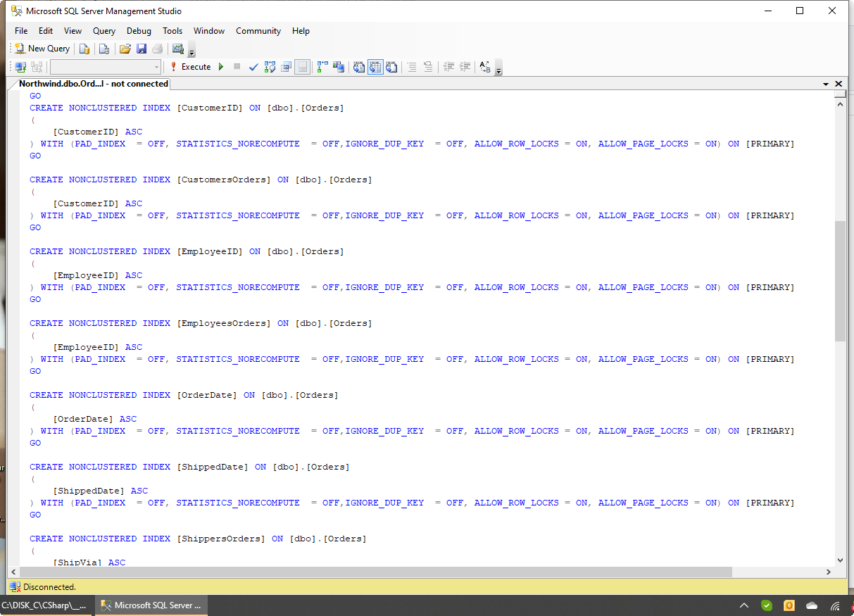854x616 pixels.
Task: Click [OrderDate] ASC column line
Action: 94,419
